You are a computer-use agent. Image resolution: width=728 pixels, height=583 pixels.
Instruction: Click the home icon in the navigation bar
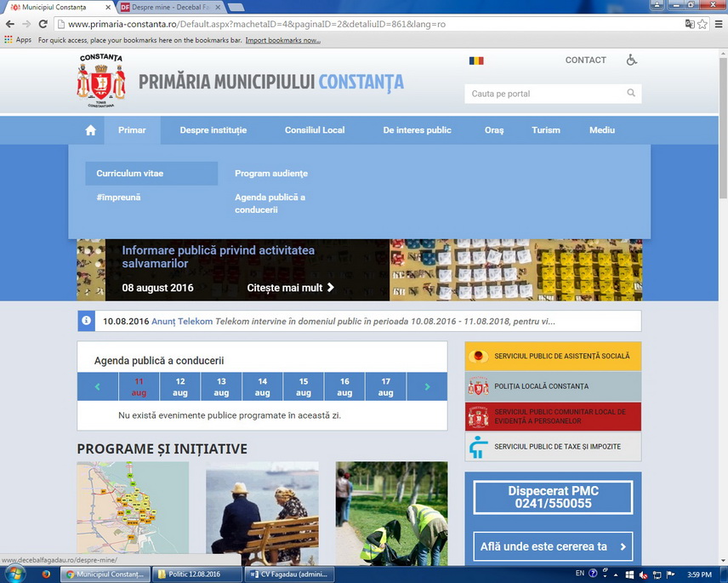(x=90, y=129)
